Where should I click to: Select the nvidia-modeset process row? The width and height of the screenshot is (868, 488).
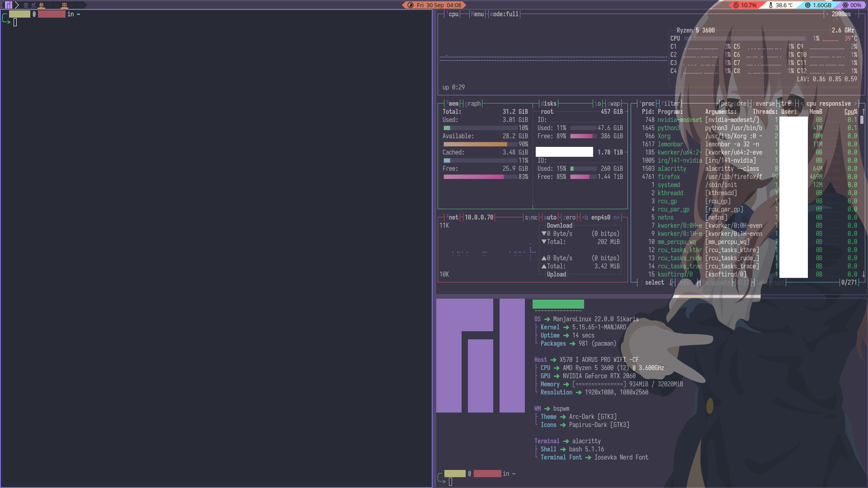pyautogui.click(x=749, y=120)
